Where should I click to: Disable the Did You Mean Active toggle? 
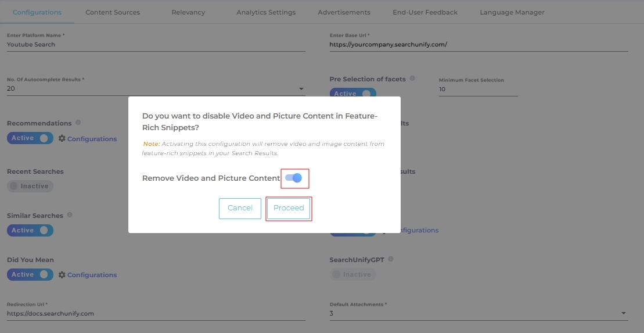coord(30,275)
